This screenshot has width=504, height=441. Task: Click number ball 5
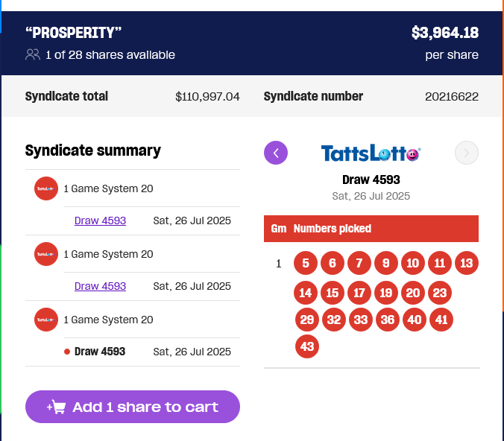(x=306, y=263)
